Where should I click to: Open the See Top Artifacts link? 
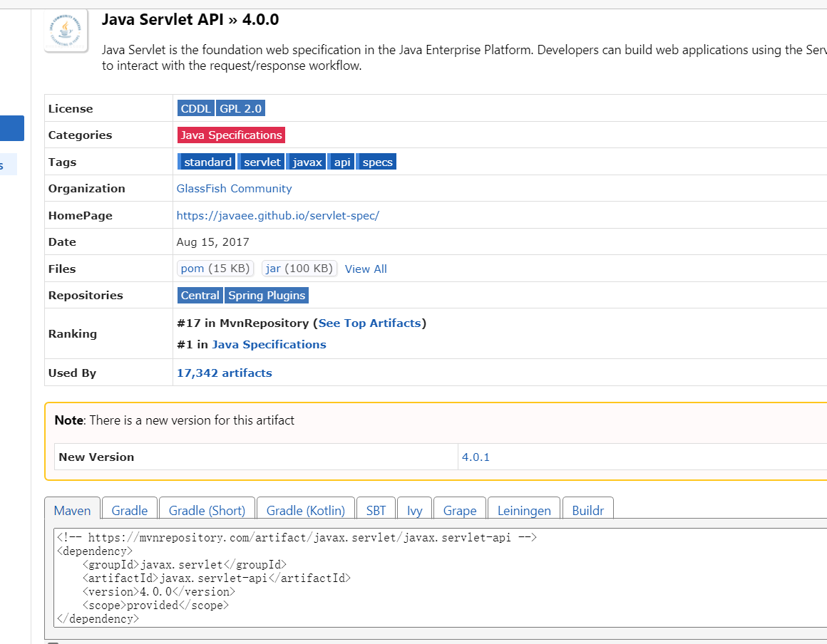(369, 323)
